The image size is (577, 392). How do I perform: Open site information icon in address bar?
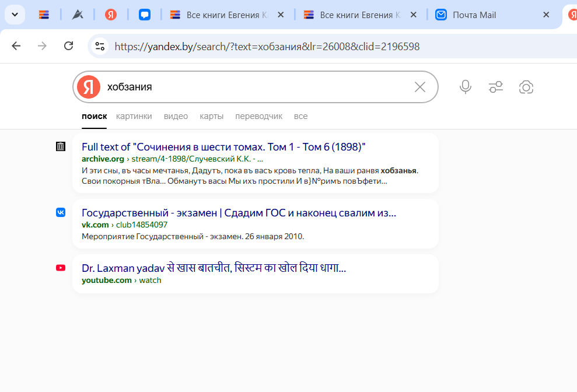[100, 46]
